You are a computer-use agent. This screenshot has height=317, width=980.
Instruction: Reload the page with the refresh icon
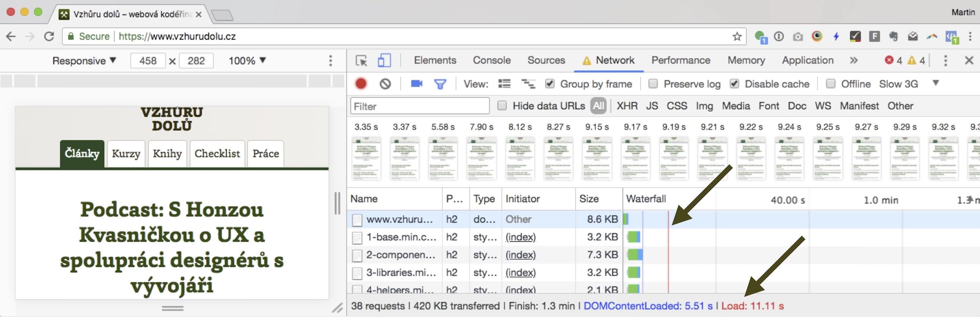(x=49, y=36)
